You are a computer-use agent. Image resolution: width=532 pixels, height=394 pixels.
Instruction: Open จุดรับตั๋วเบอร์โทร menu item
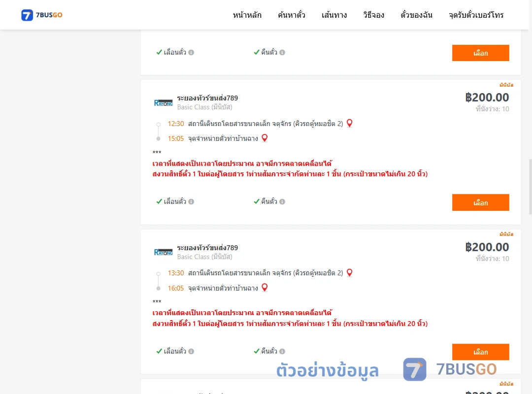pyautogui.click(x=476, y=15)
